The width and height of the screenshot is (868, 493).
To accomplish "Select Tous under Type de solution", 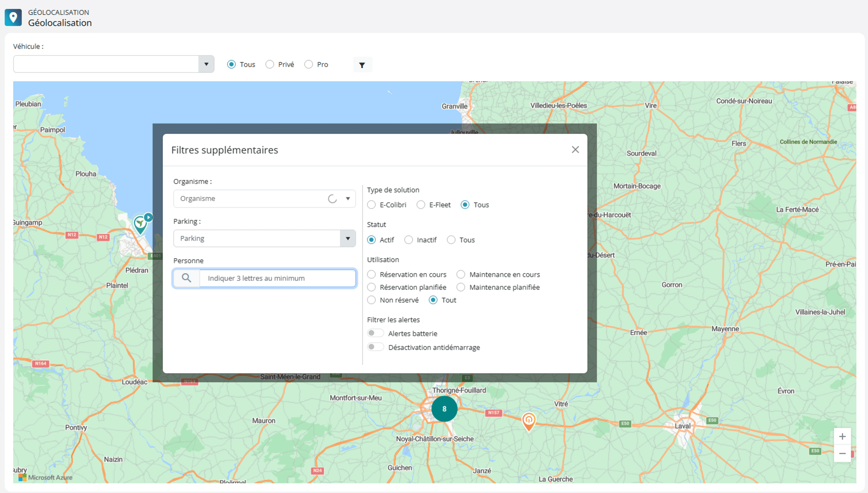I will tap(465, 205).
